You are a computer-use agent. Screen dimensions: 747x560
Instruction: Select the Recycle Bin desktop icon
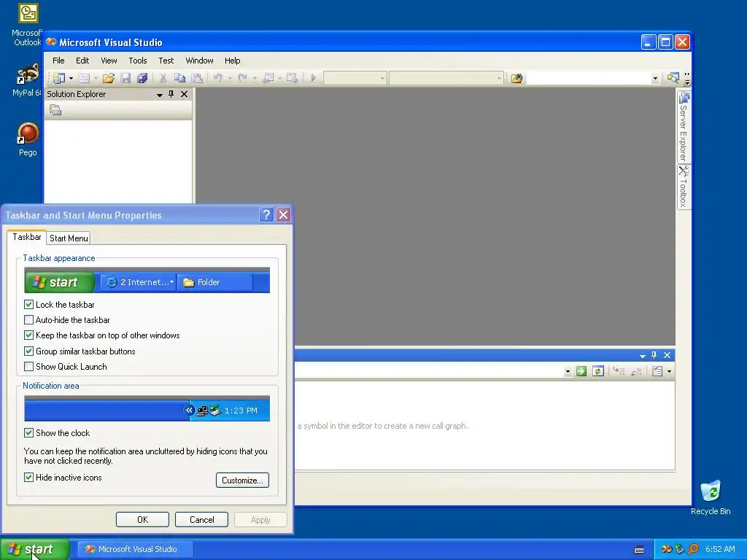(711, 497)
